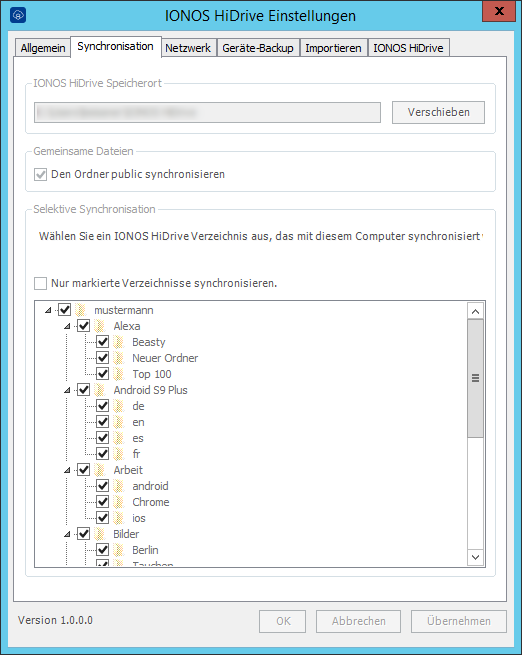Click the 'Version 1.0.0.0' text
The height and width of the screenshot is (655, 522).
coord(55,620)
